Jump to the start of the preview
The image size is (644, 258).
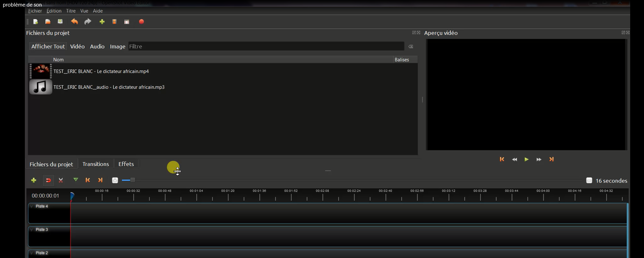click(502, 159)
